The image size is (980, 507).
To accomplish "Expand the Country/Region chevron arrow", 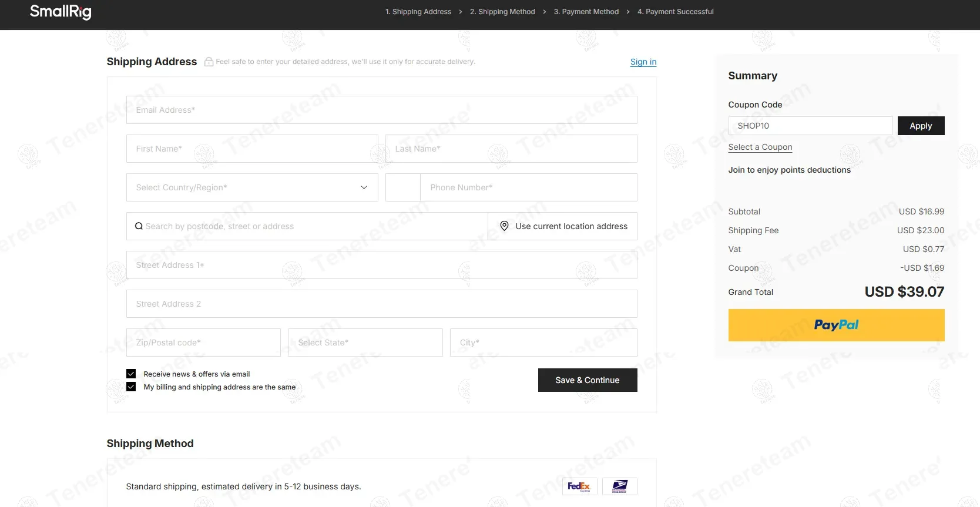I will (x=364, y=187).
